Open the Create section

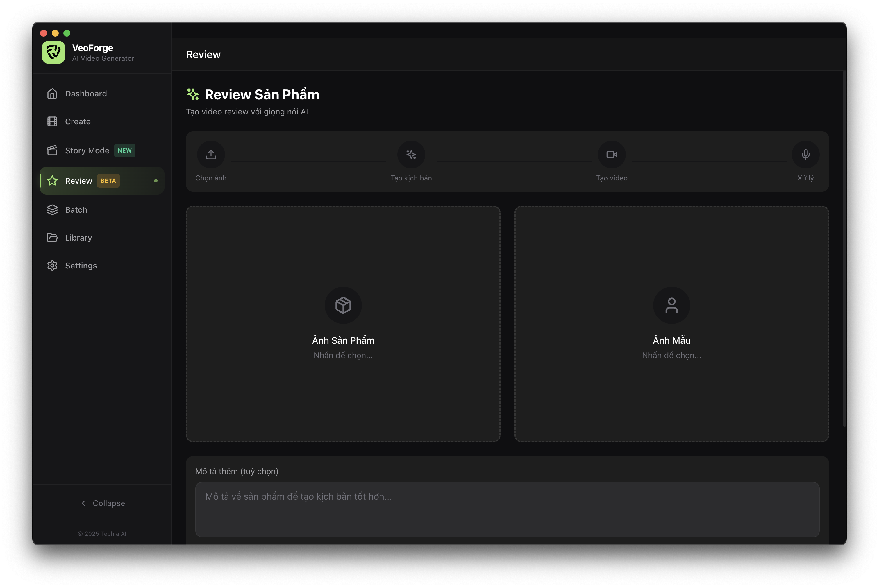(77, 121)
